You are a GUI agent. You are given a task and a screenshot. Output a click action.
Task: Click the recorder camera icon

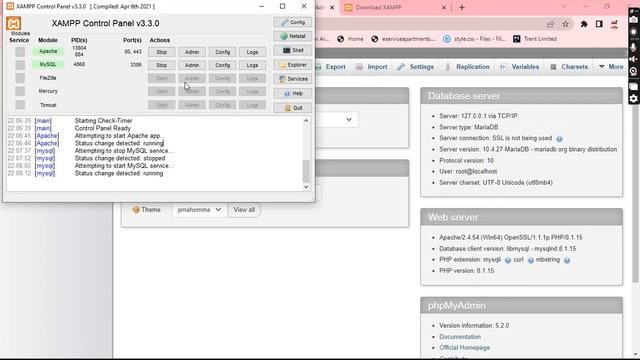[633, 19]
